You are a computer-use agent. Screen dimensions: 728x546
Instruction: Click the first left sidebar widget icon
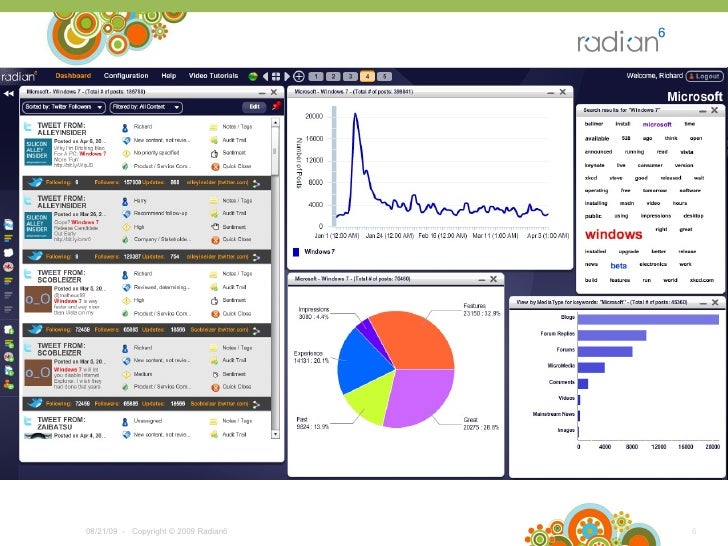(9, 225)
